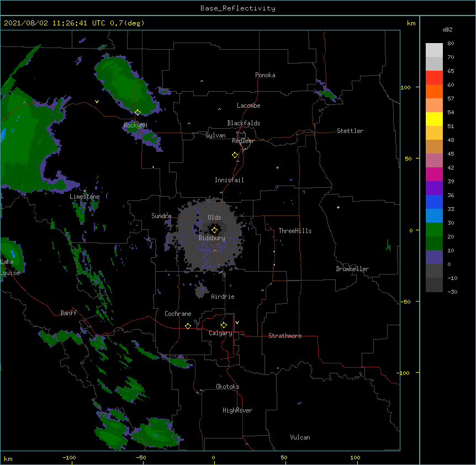The image size is (476, 465).
Task: Pick the magenta swatch in the dBZ legend
Action: click(x=434, y=174)
